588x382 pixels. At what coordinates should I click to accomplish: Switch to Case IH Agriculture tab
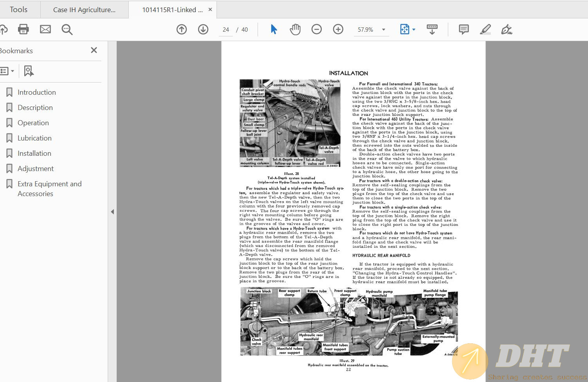[84, 10]
